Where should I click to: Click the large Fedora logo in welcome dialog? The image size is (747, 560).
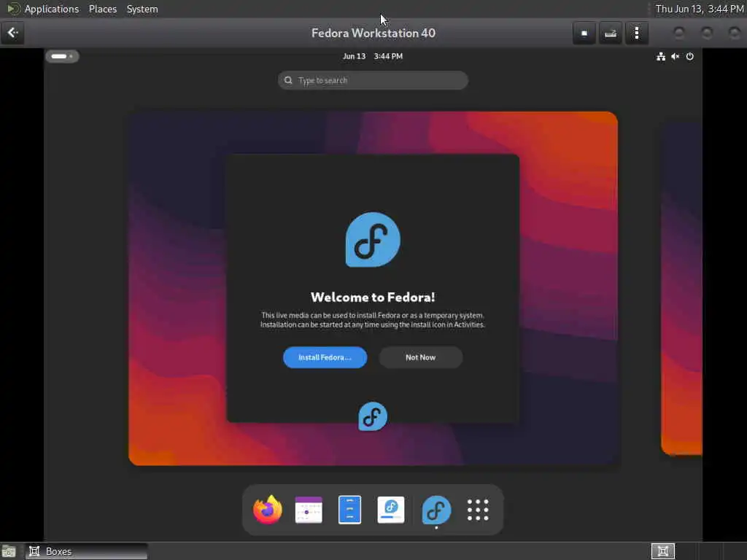pos(373,239)
